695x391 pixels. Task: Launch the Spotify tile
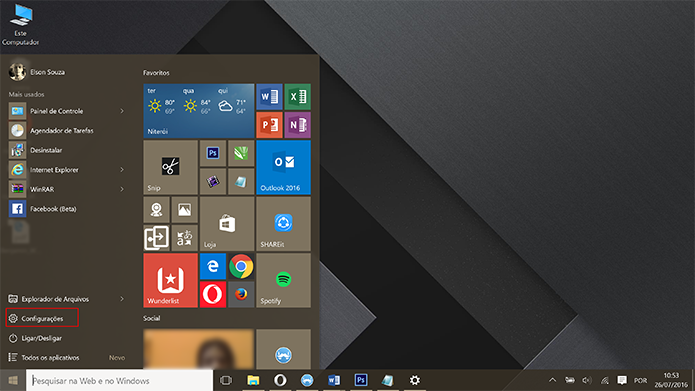(283, 280)
